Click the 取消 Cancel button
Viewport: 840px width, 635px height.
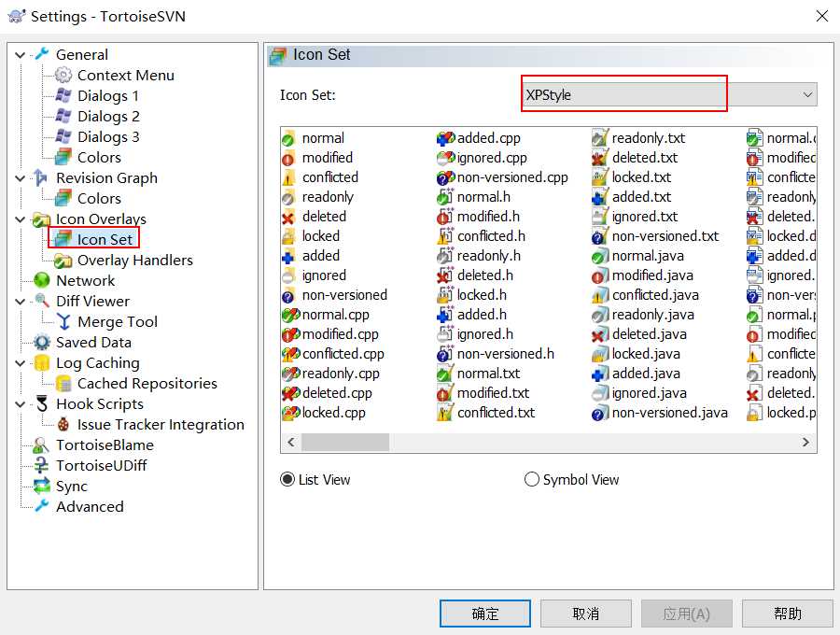tap(585, 613)
